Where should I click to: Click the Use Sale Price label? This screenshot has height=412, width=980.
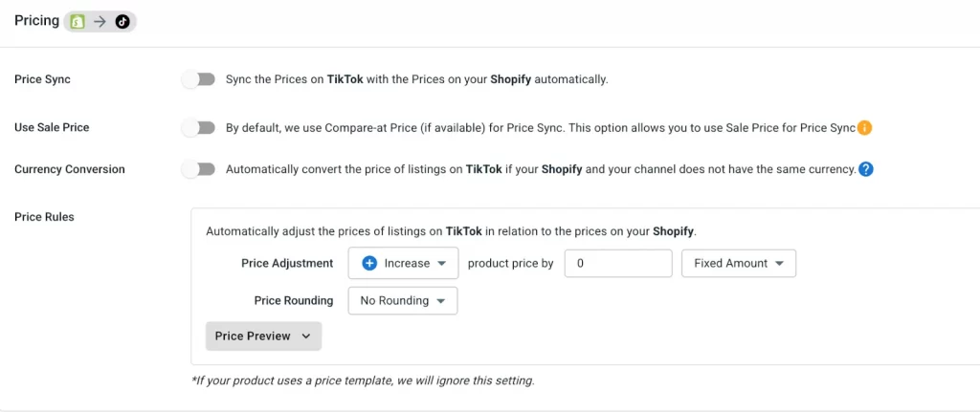(52, 127)
